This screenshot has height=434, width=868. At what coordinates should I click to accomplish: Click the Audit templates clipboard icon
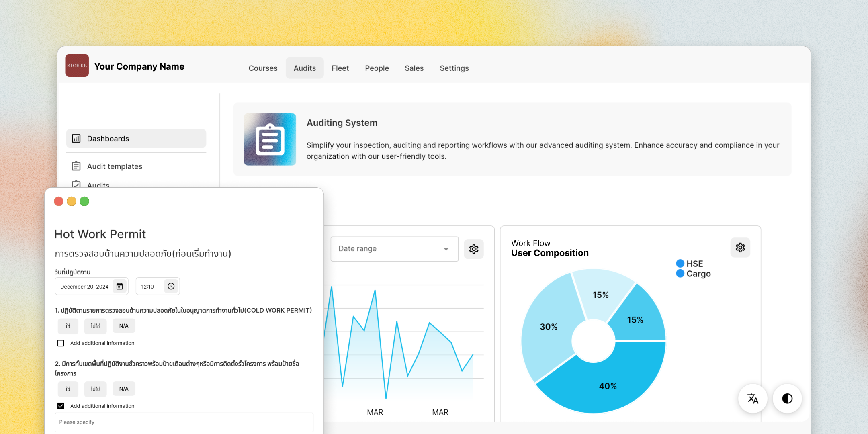[x=76, y=166]
